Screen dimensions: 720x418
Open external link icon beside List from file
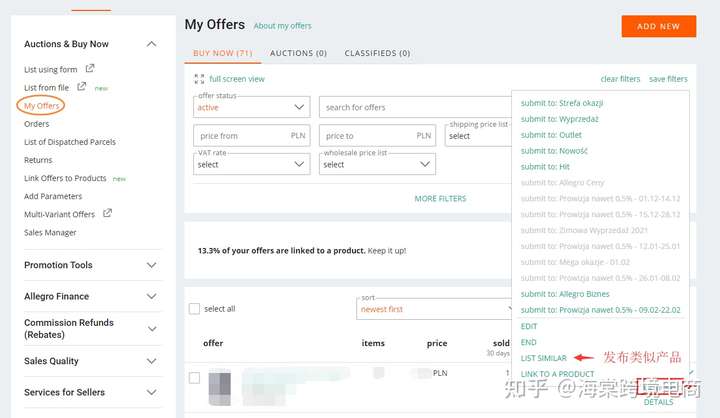[82, 86]
